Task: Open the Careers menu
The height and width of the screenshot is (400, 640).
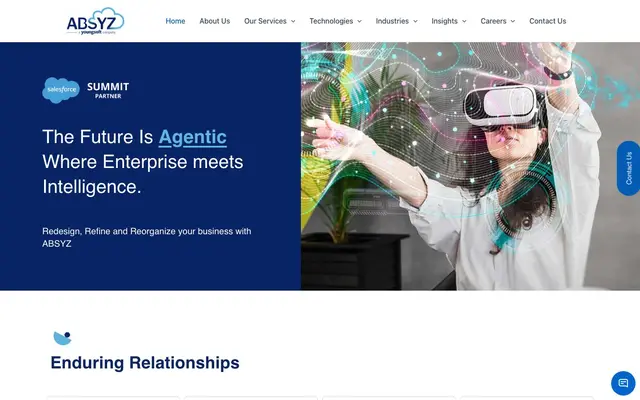Action: (x=493, y=21)
